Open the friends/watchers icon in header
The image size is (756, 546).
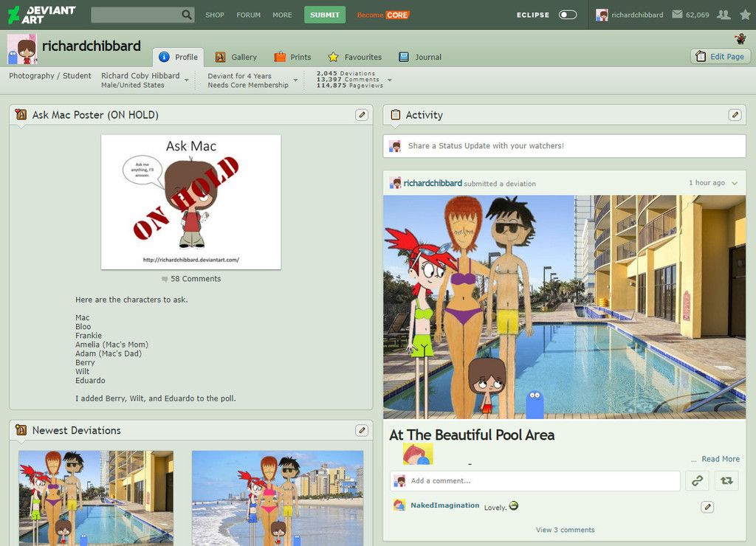click(724, 15)
